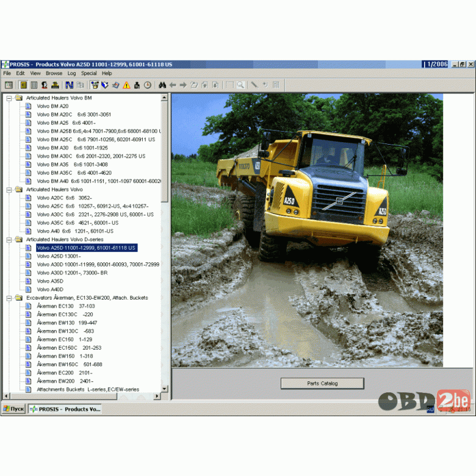The image size is (476, 476).
Task: Select Volvo A40 6x6 1201-, 60101-US
Action: [75, 231]
